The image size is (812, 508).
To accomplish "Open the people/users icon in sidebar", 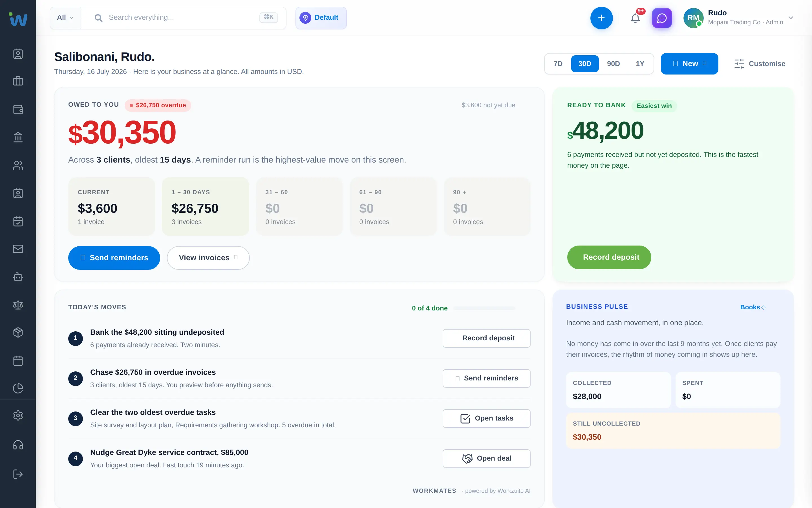I will click(18, 165).
